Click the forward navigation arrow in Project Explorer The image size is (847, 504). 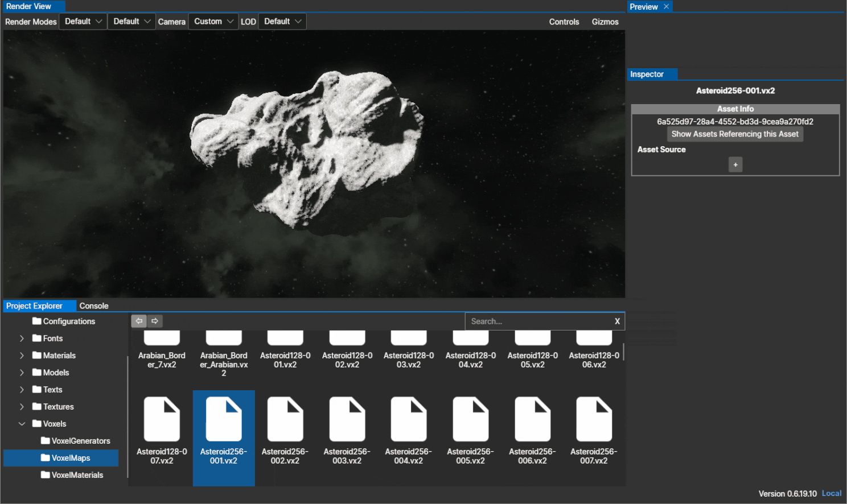point(155,321)
